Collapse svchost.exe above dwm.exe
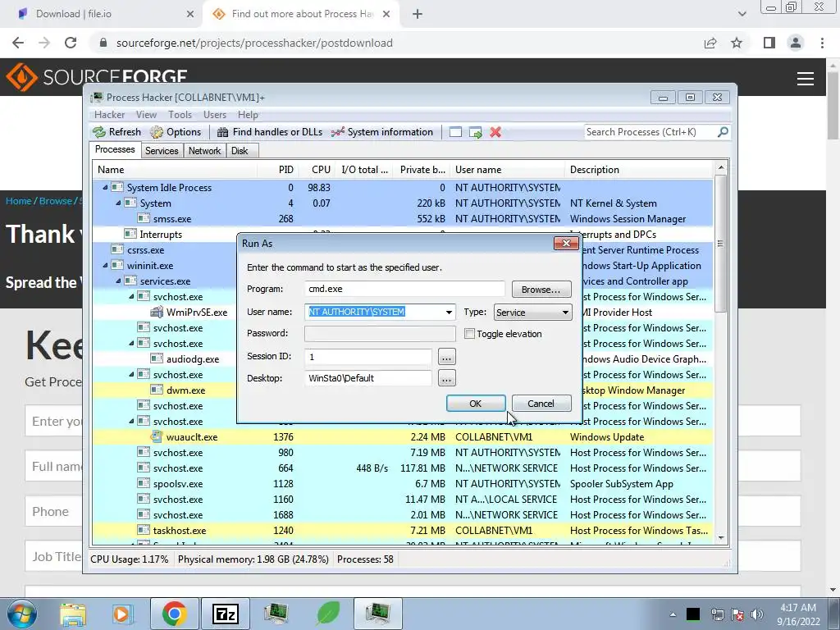Screen dimensions: 840x630 131,374
